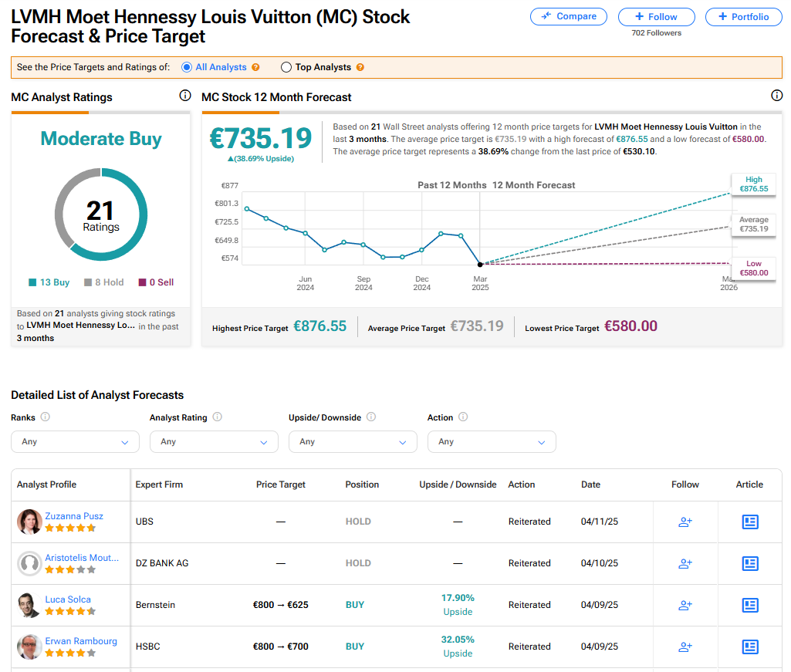Click the Upside/Downside info icon
Image resolution: width=791 pixels, height=672 pixels.
tap(371, 417)
